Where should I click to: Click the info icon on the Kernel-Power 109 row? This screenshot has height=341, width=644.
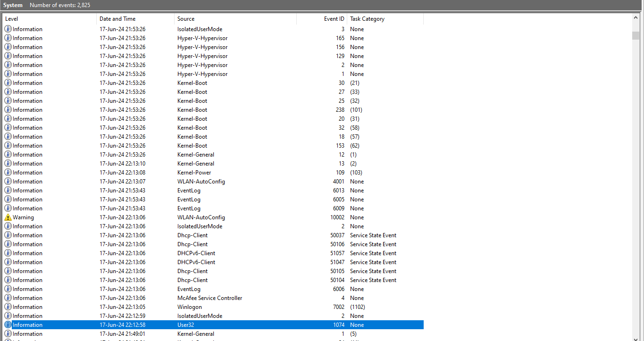pyautogui.click(x=8, y=173)
